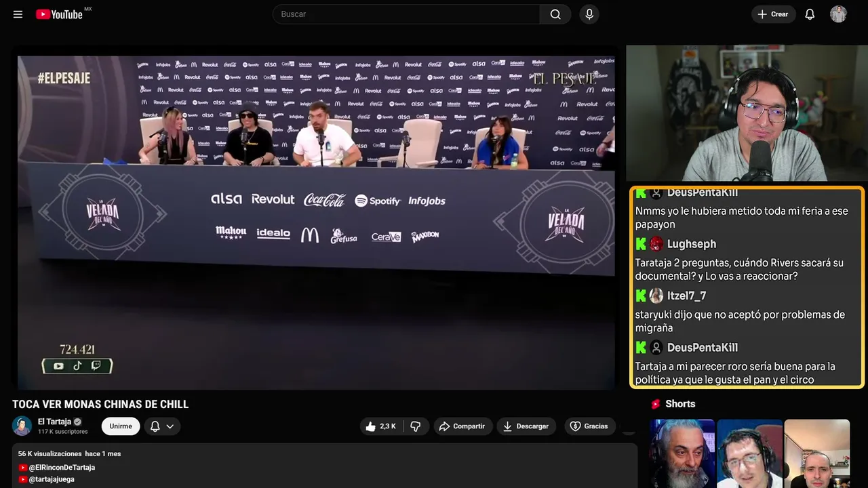868x488 pixels.
Task: Click the video player showing El Pesaje
Action: [316, 222]
